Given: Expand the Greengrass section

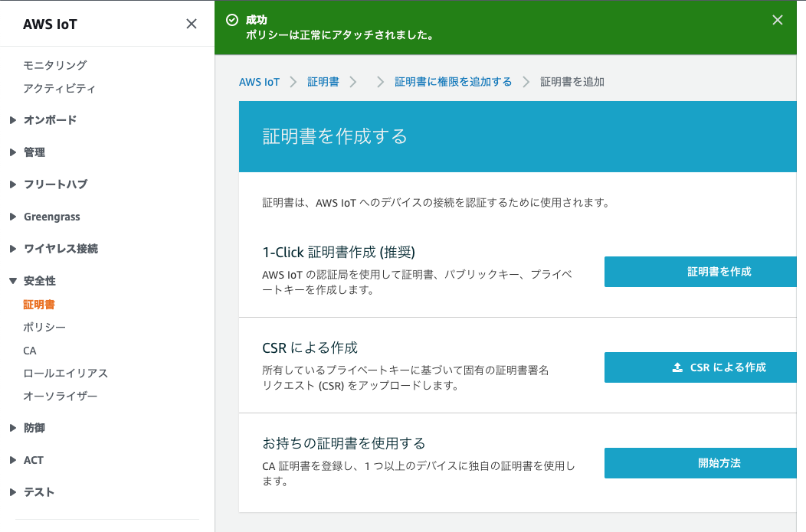Looking at the screenshot, I should coord(13,217).
